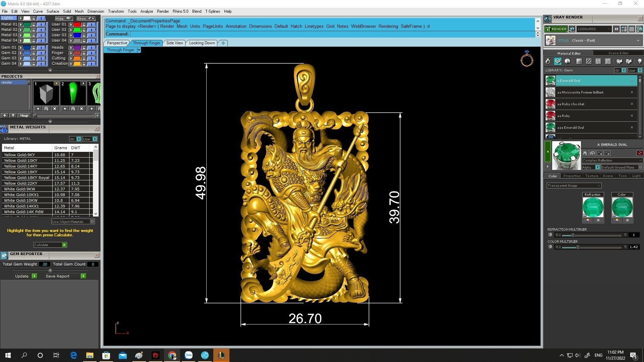Open the gradient square material icon
644x362 pixels.
click(579, 61)
